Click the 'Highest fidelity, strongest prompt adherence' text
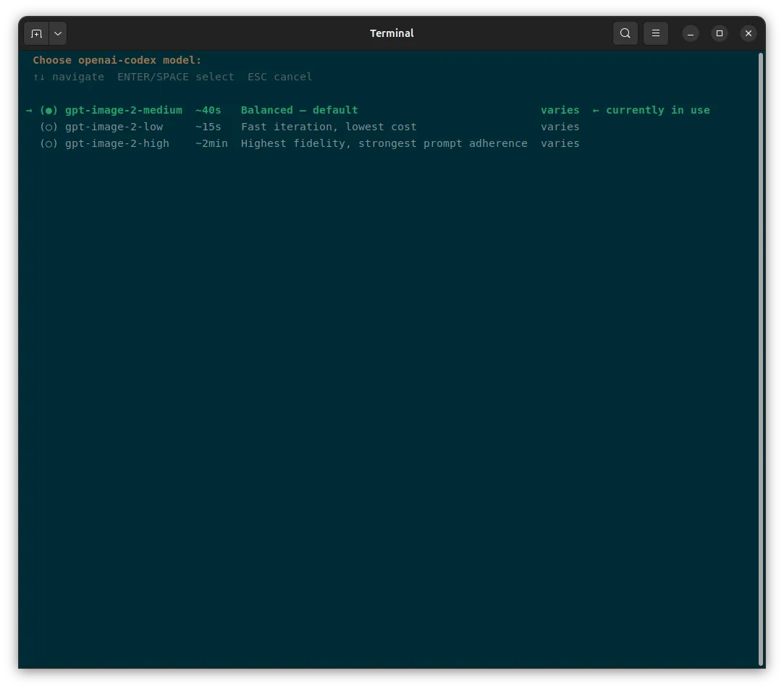Viewport: 784px width, 689px height. (384, 144)
